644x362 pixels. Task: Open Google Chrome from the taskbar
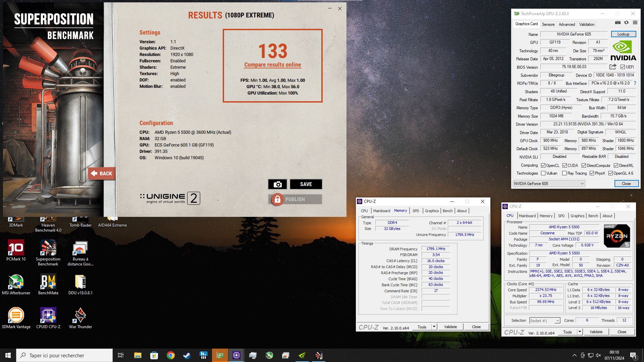click(x=170, y=355)
